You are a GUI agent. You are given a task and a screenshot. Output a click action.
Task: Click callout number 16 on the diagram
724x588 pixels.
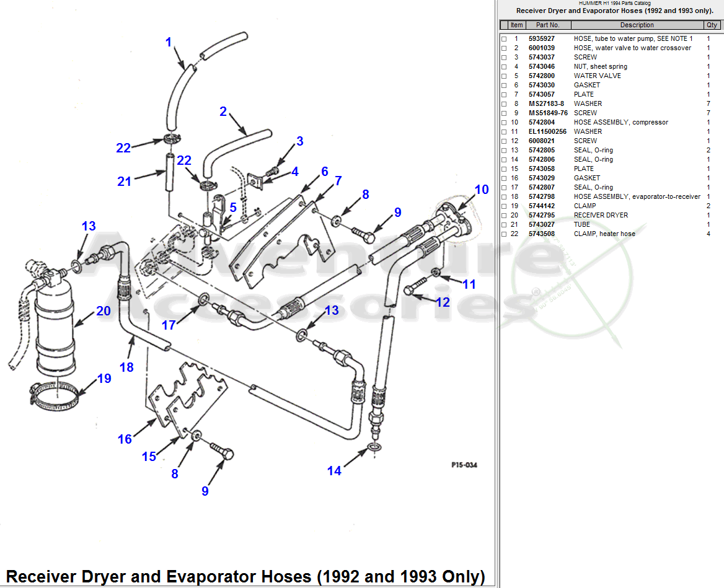(x=125, y=439)
